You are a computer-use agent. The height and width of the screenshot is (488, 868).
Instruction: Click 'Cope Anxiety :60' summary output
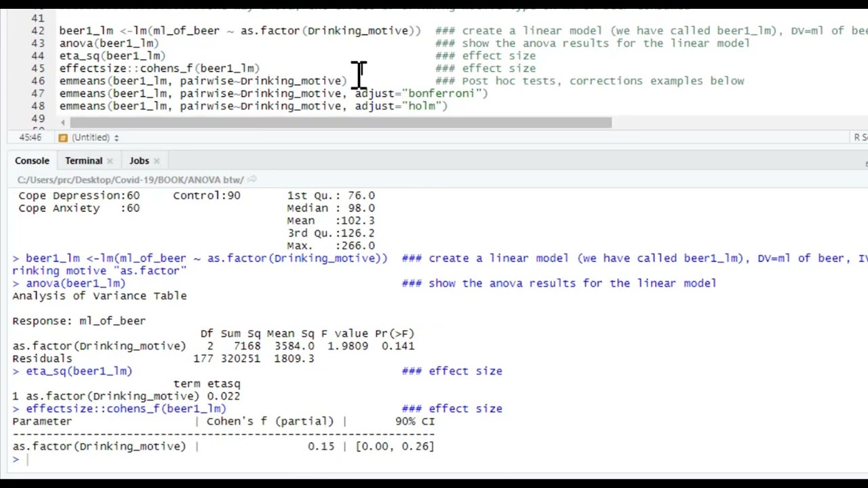click(x=79, y=208)
